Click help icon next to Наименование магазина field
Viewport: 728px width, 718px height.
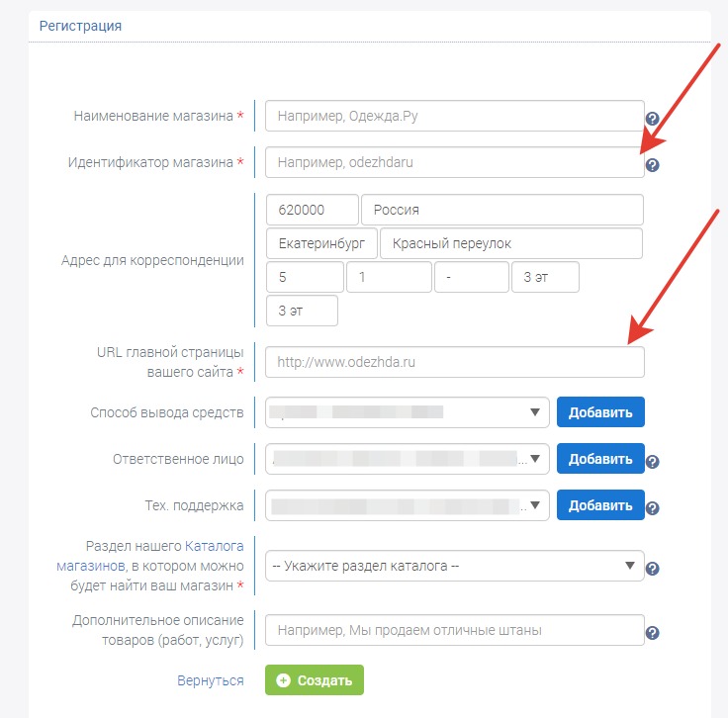point(652,119)
